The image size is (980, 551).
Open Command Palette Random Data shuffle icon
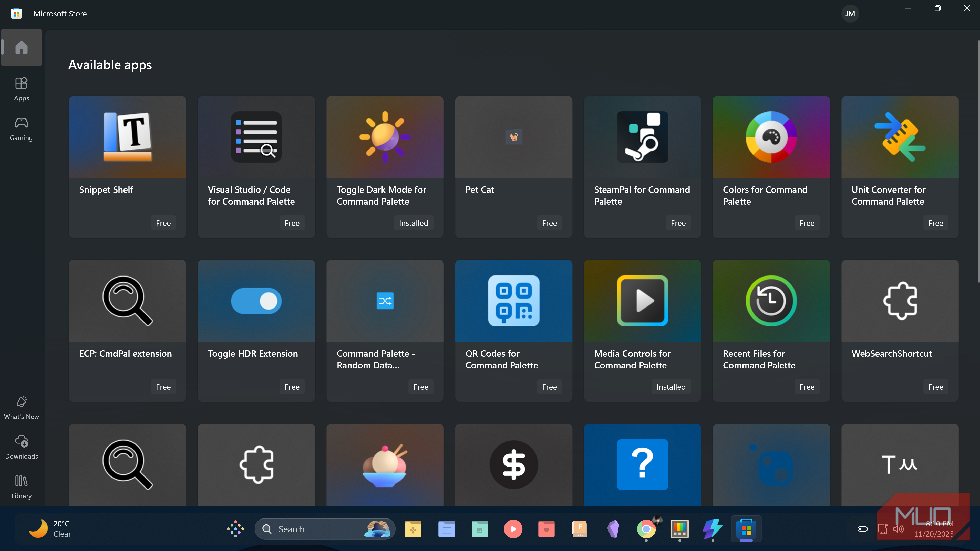coord(385,301)
